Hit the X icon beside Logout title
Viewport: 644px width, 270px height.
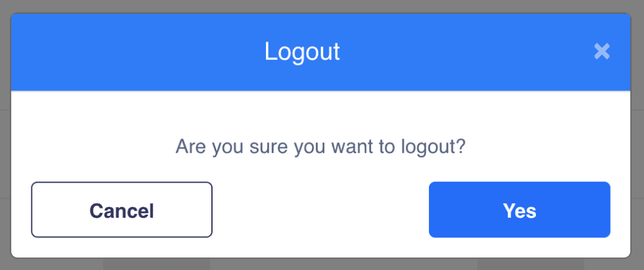[602, 52]
